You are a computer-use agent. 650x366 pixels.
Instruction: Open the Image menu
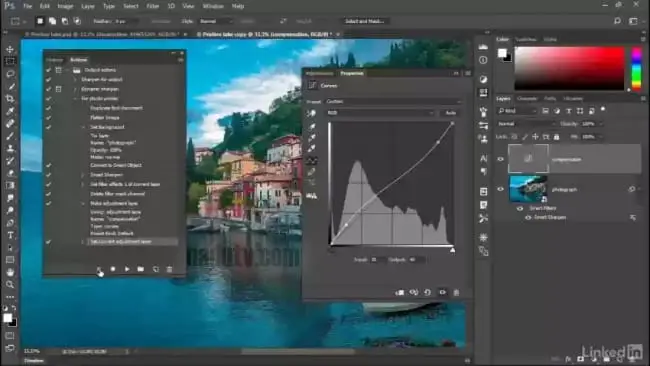[65, 6]
